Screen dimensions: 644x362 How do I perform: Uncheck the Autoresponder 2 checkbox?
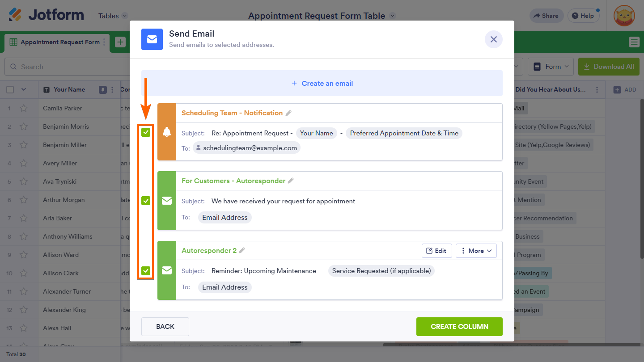(x=146, y=270)
